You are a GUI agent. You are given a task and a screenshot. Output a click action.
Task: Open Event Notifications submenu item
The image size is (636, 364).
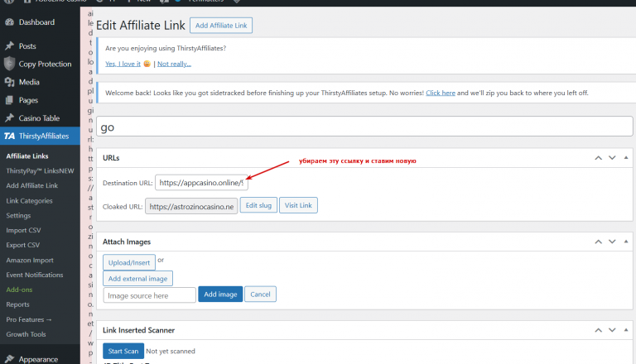35,275
